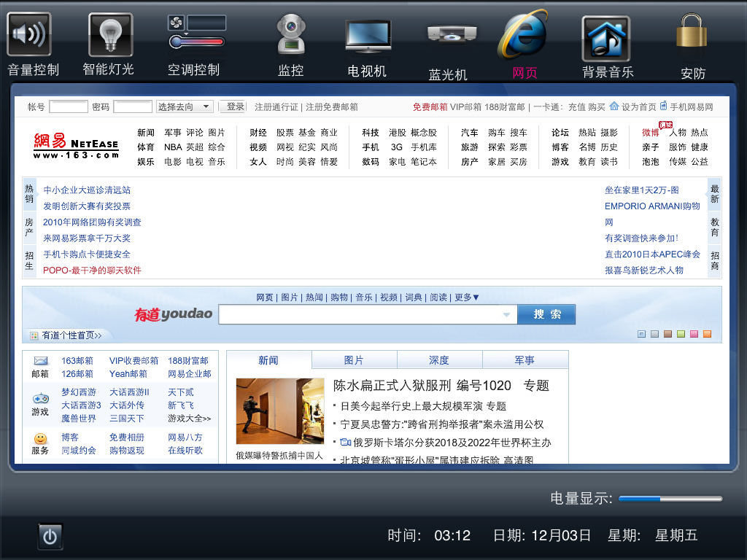This screenshot has width=747, height=560.
Task: Click the video icon before 俄罗斯卡塔尔 headline
Action: pos(345,443)
